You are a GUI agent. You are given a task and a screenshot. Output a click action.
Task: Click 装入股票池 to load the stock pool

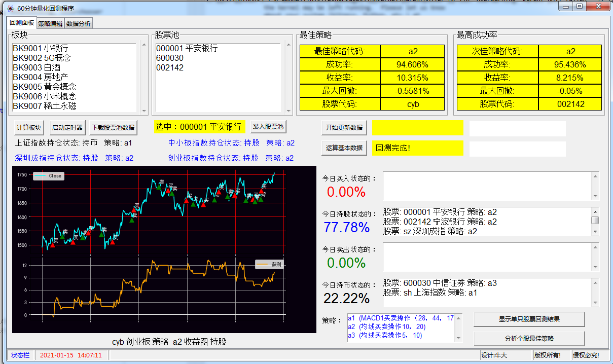(268, 127)
